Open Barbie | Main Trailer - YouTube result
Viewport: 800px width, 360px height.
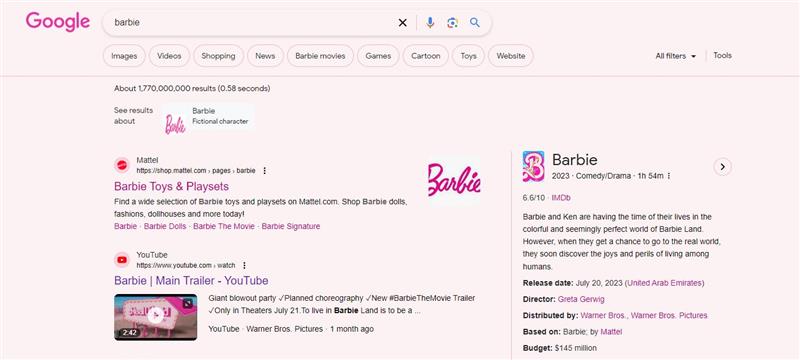point(191,280)
